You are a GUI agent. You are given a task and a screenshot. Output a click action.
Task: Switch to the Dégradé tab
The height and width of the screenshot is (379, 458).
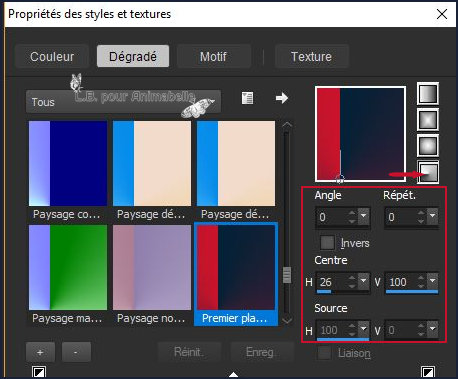click(133, 56)
